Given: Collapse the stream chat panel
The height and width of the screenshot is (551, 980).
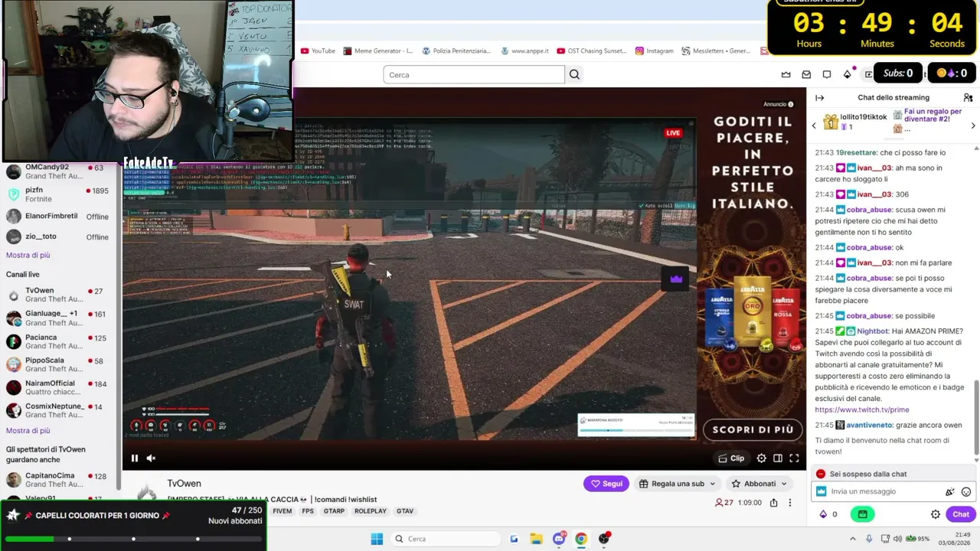Looking at the screenshot, I should 819,98.
